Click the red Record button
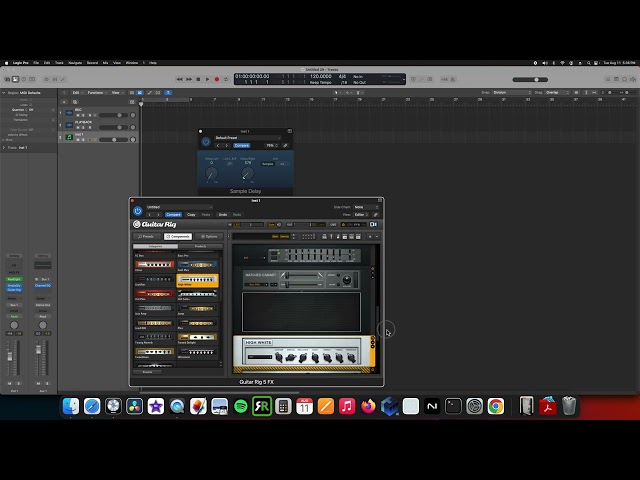 (x=217, y=79)
